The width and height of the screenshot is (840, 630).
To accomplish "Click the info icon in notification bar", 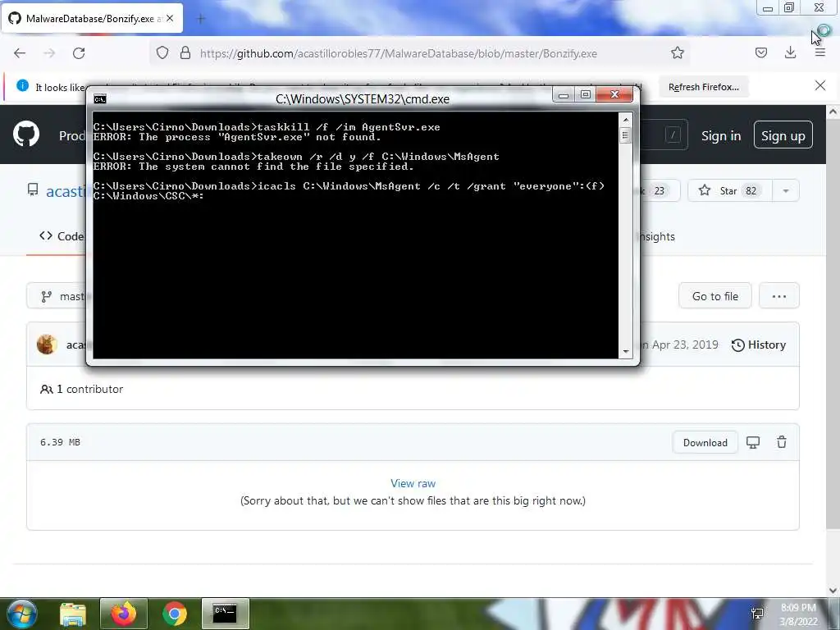I will coord(22,85).
